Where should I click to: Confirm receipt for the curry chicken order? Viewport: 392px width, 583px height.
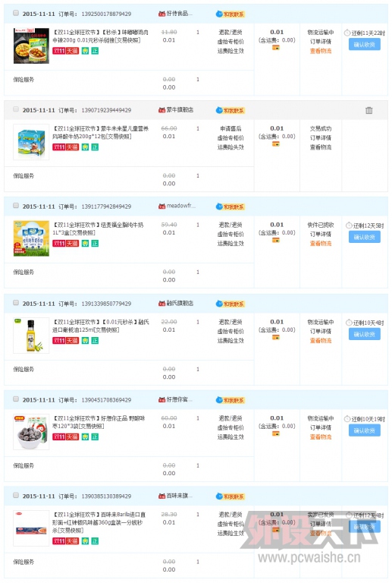point(365,44)
